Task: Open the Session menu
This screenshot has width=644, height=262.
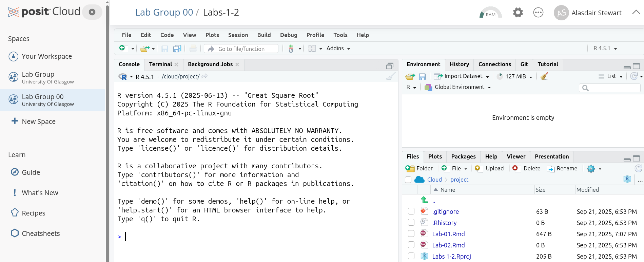Action: point(238,35)
